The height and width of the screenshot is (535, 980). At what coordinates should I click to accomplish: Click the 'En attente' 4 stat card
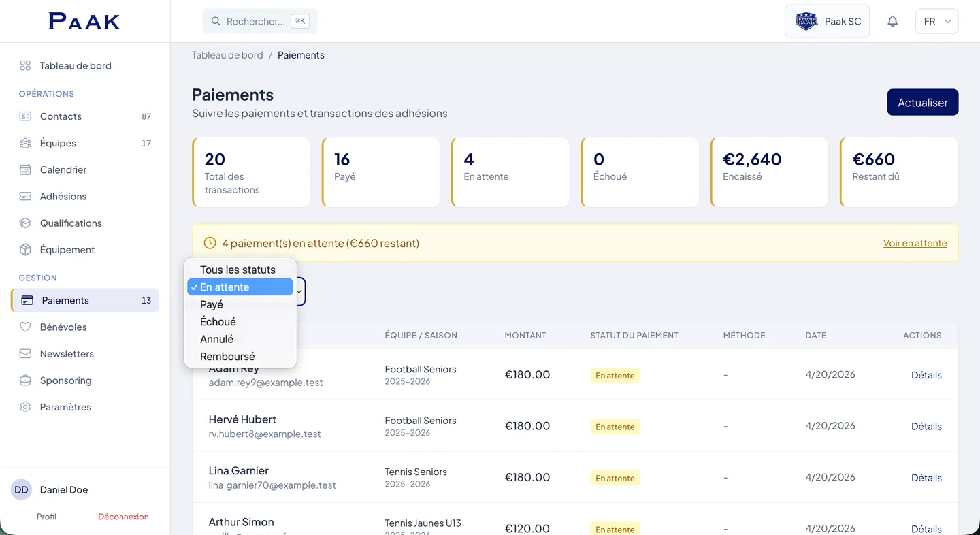point(510,172)
